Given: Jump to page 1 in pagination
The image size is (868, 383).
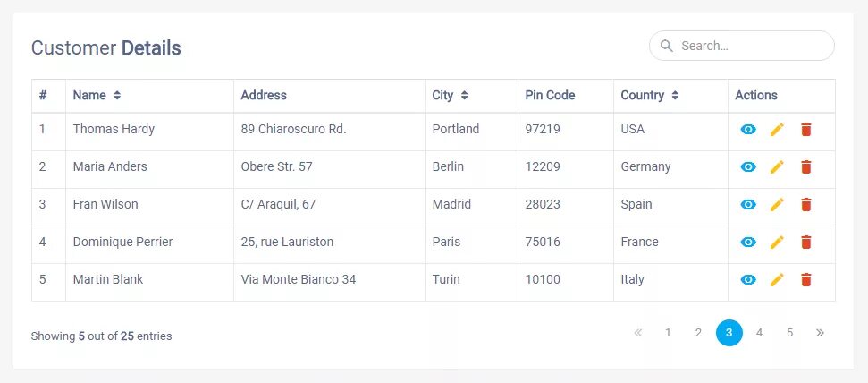Looking at the screenshot, I should (668, 333).
